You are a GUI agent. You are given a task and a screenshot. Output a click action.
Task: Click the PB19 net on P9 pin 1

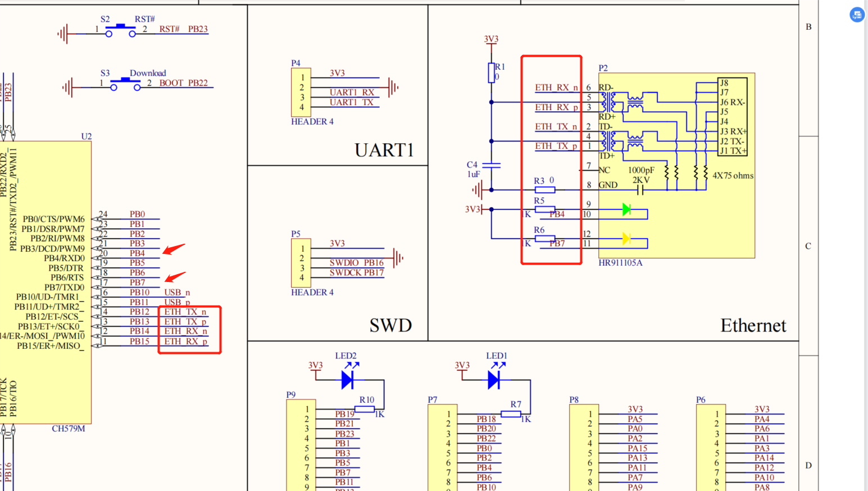[x=344, y=414]
